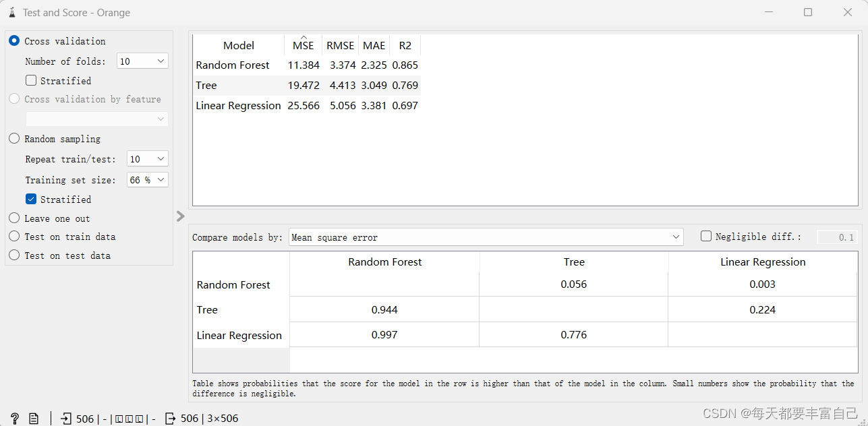Click Linear Regression comparison column header
868x426 pixels.
(763, 262)
